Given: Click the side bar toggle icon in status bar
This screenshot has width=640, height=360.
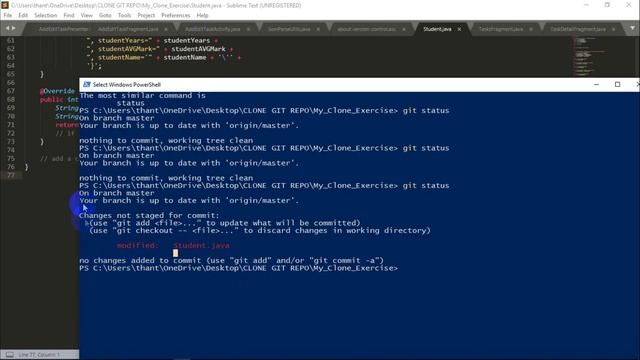Looking at the screenshot, I should [9, 355].
